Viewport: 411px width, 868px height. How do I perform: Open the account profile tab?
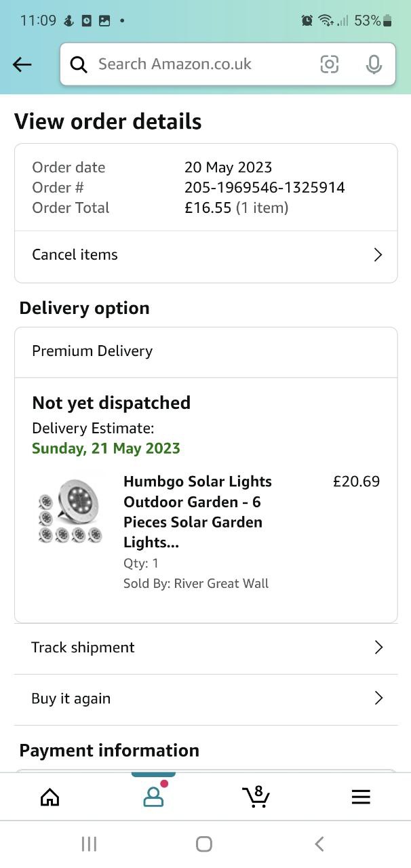[x=153, y=797]
